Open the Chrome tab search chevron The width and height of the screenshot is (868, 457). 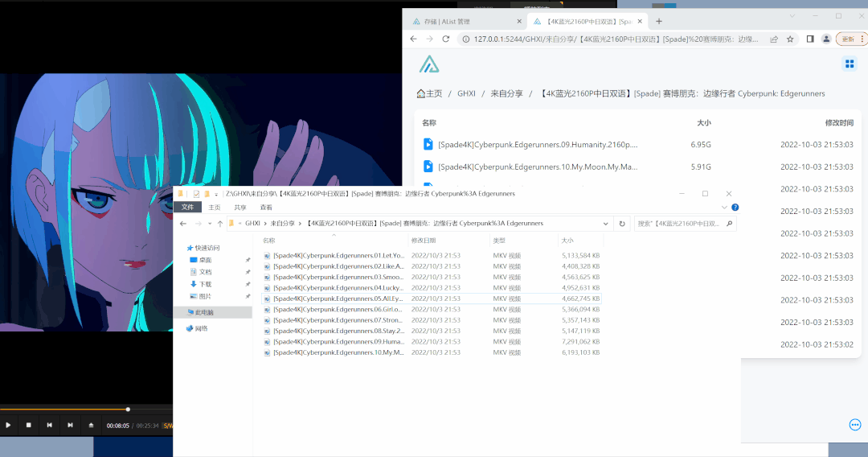(792, 16)
